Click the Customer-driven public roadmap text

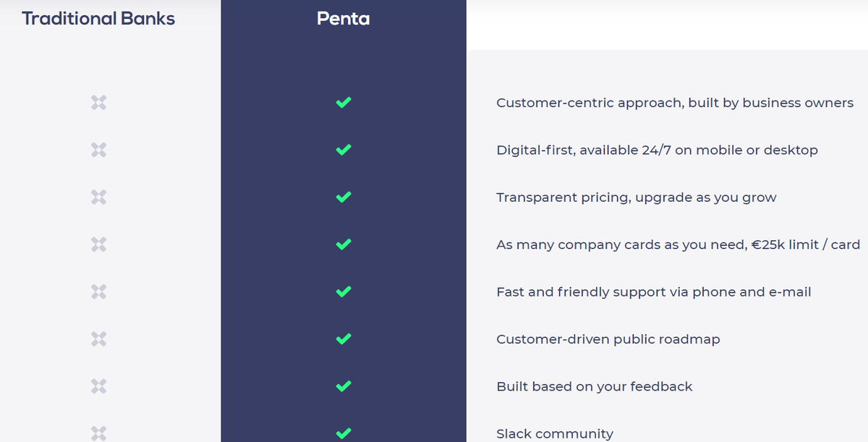(x=608, y=339)
